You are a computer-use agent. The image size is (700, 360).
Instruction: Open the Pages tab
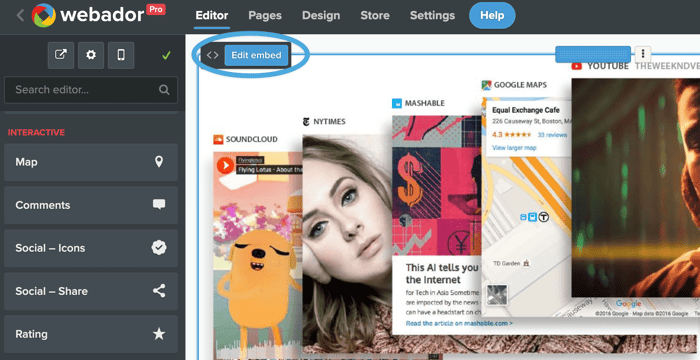(x=265, y=15)
